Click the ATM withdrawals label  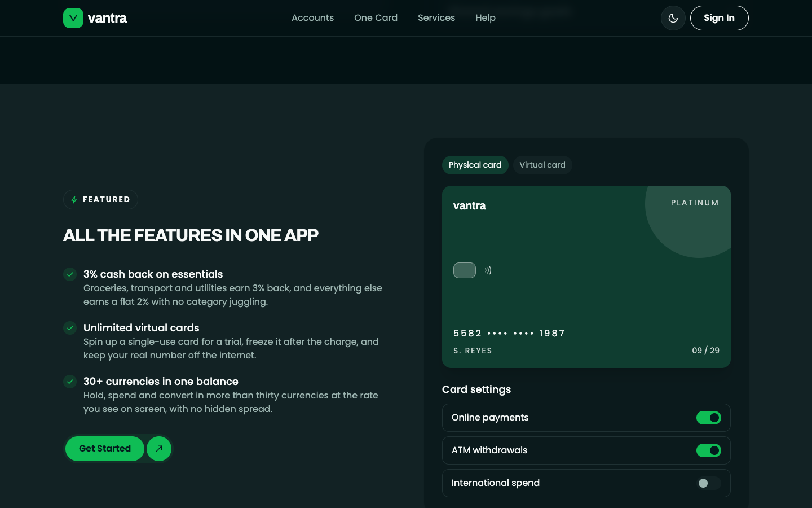[x=489, y=450]
